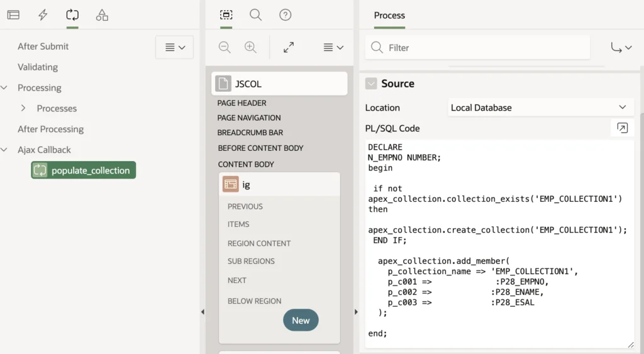644x354 pixels.
Task: Type in the property Filter field
Action: click(x=478, y=48)
